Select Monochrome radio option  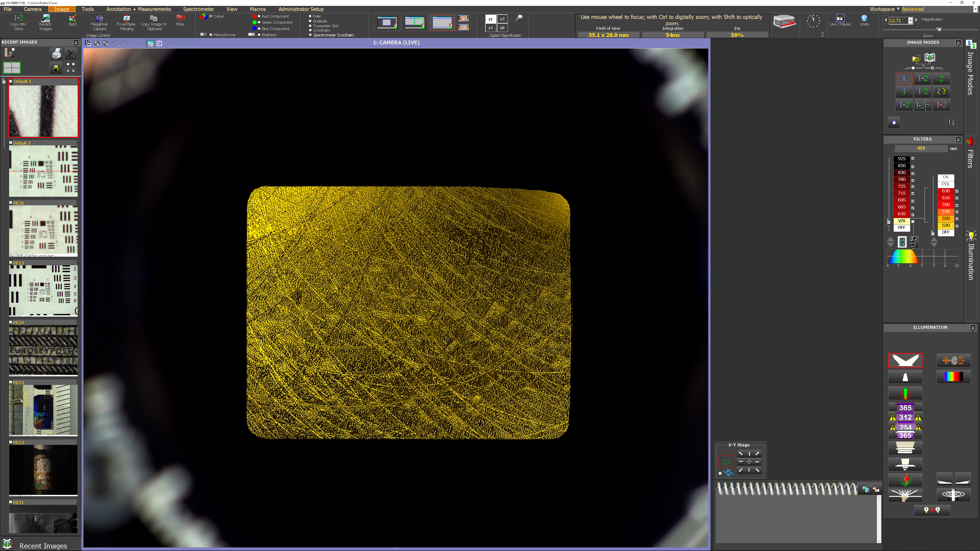pos(211,35)
